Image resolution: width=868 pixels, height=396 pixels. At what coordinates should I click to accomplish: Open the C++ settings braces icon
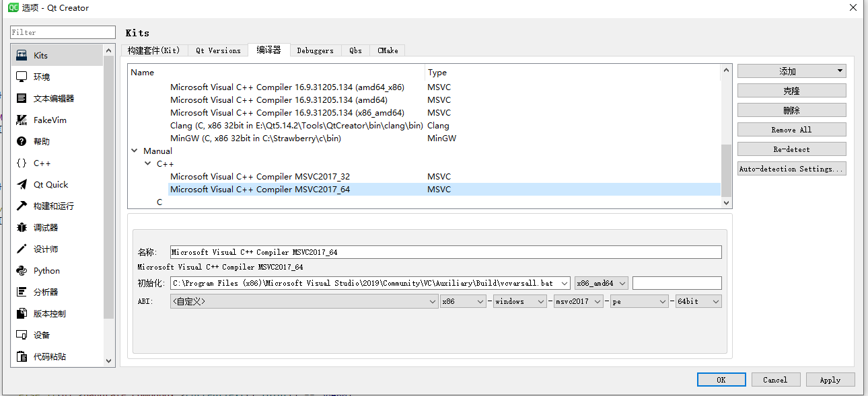(x=22, y=163)
